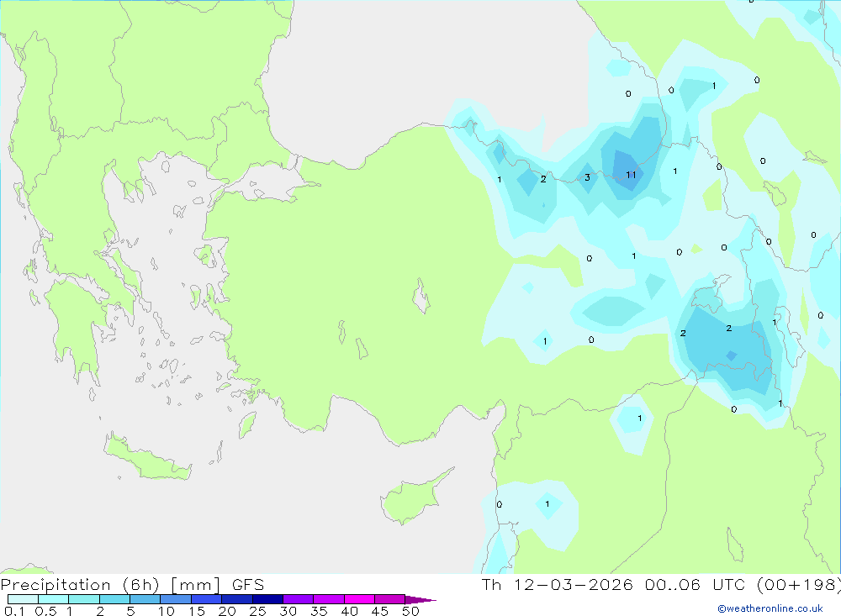Click the '3' precipitation value on map
Image resolution: width=841 pixels, height=616 pixels.
tap(587, 177)
